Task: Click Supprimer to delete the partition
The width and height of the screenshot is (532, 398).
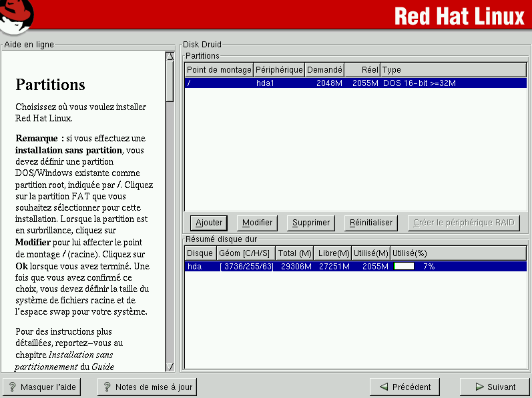Action: coord(311,223)
